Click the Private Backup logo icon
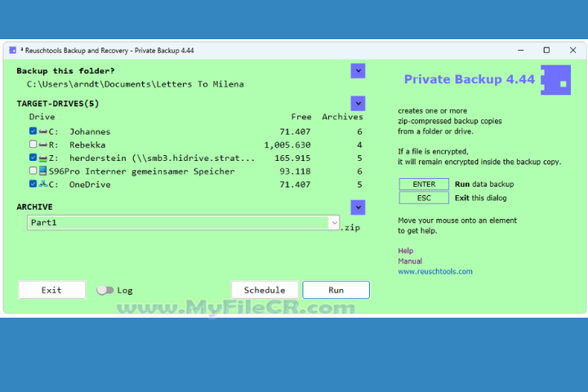 pyautogui.click(x=556, y=80)
